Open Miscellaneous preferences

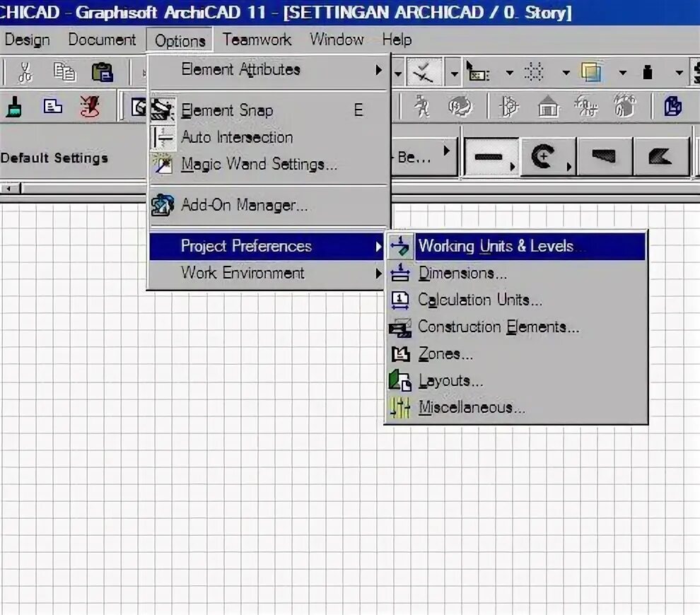pyautogui.click(x=517, y=407)
